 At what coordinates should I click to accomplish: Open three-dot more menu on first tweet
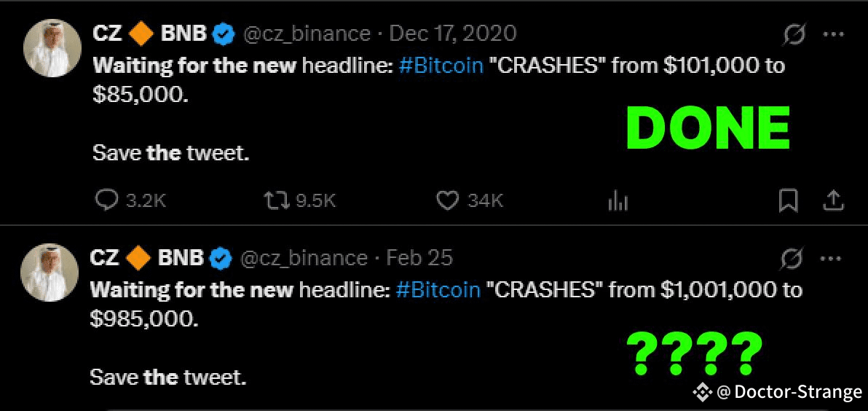(834, 34)
